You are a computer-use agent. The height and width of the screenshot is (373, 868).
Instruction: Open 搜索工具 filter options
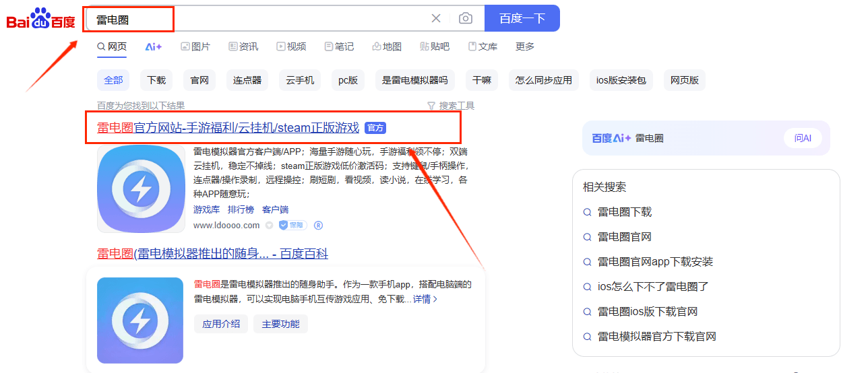coord(451,106)
